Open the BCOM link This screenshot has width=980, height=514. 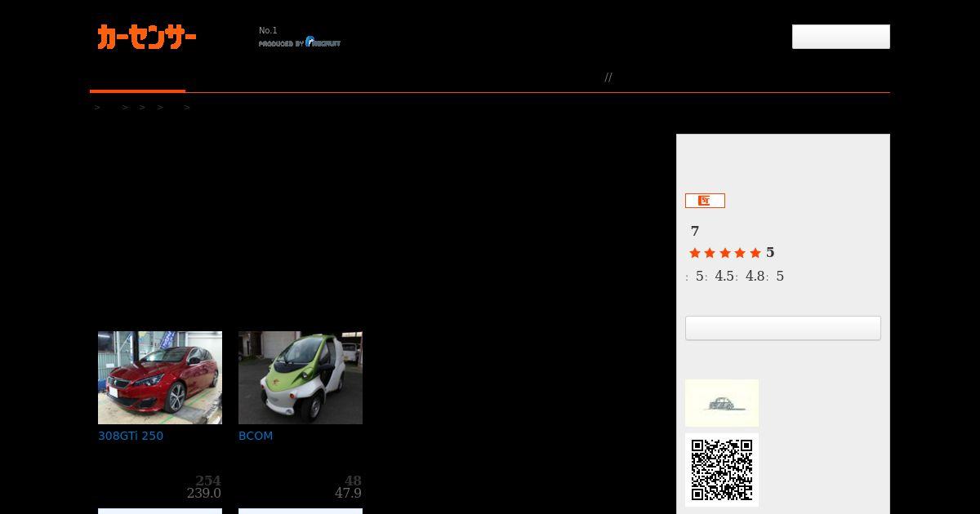[256, 436]
